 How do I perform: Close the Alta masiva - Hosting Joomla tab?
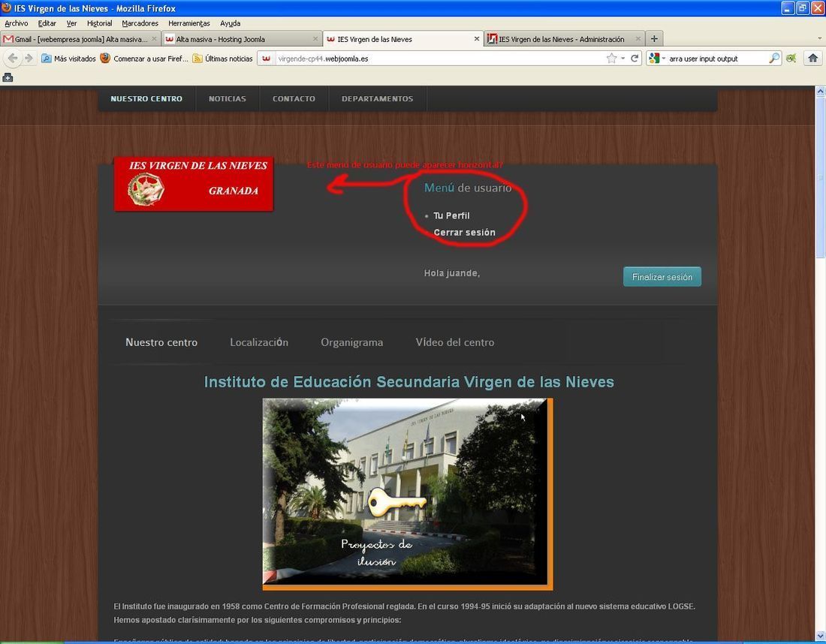click(x=315, y=39)
